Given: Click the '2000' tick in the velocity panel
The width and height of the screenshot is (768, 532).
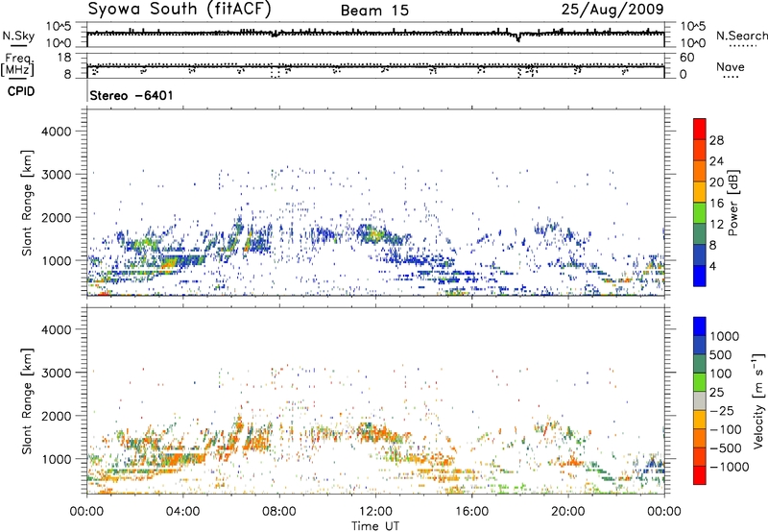Looking at the screenshot, I should click(x=57, y=416).
